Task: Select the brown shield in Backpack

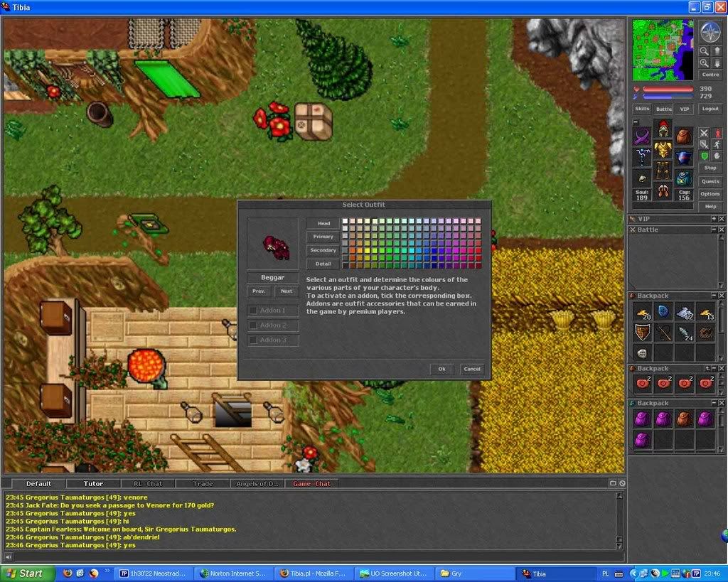Action: pyautogui.click(x=642, y=333)
